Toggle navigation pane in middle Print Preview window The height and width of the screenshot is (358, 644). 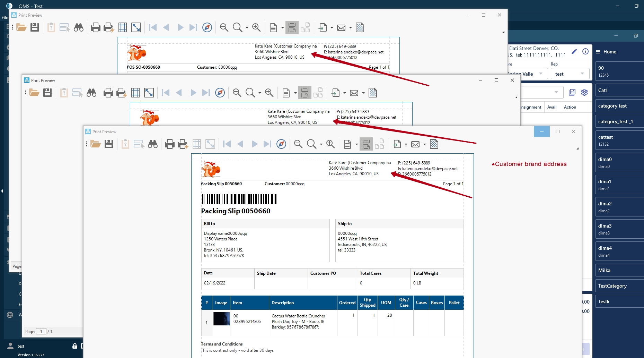pyautogui.click(x=220, y=93)
